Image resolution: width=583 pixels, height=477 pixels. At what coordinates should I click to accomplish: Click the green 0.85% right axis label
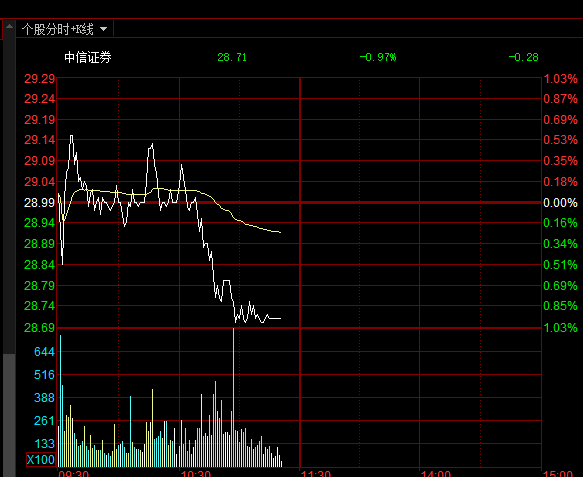(560, 306)
